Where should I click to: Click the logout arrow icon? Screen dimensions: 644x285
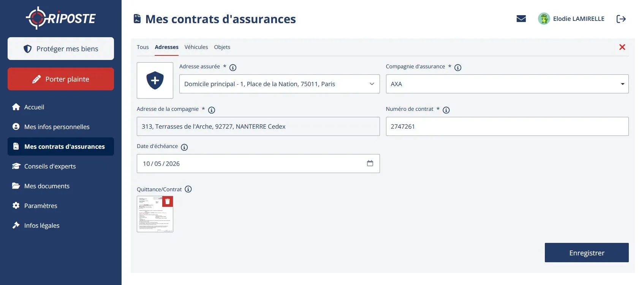(621, 19)
